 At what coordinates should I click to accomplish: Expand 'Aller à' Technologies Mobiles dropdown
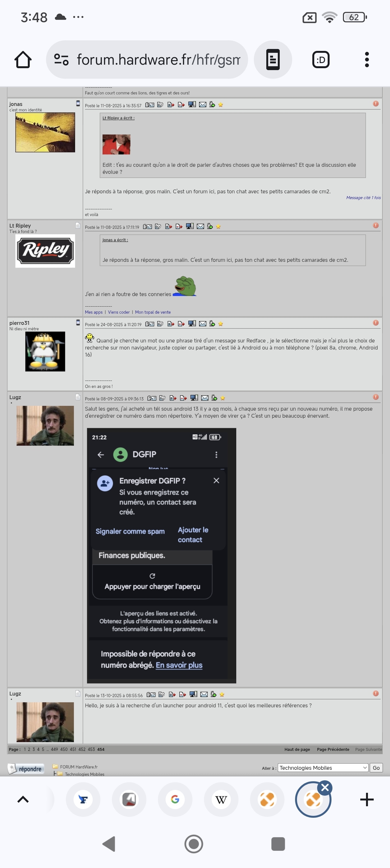(323, 768)
